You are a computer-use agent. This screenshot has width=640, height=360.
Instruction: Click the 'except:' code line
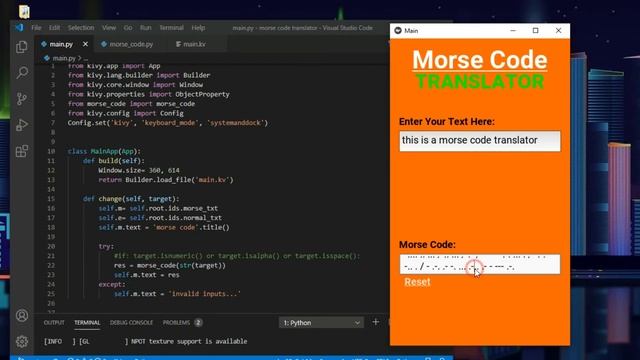point(112,284)
